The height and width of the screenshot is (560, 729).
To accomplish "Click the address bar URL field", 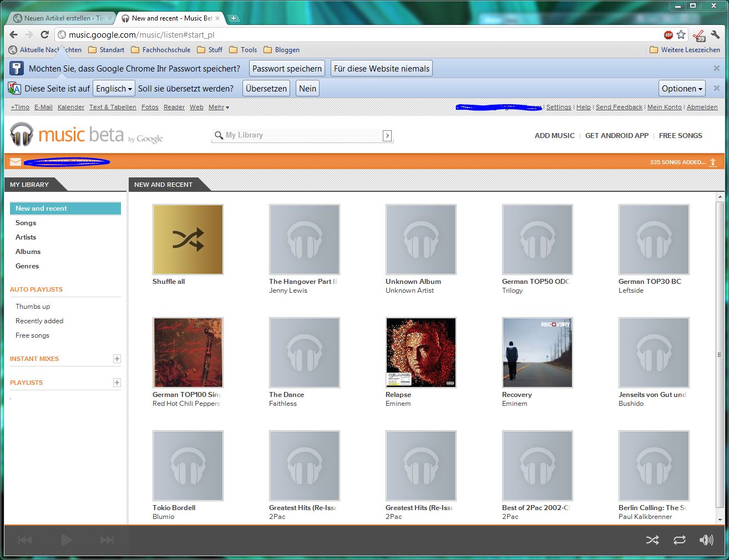I will (x=361, y=34).
